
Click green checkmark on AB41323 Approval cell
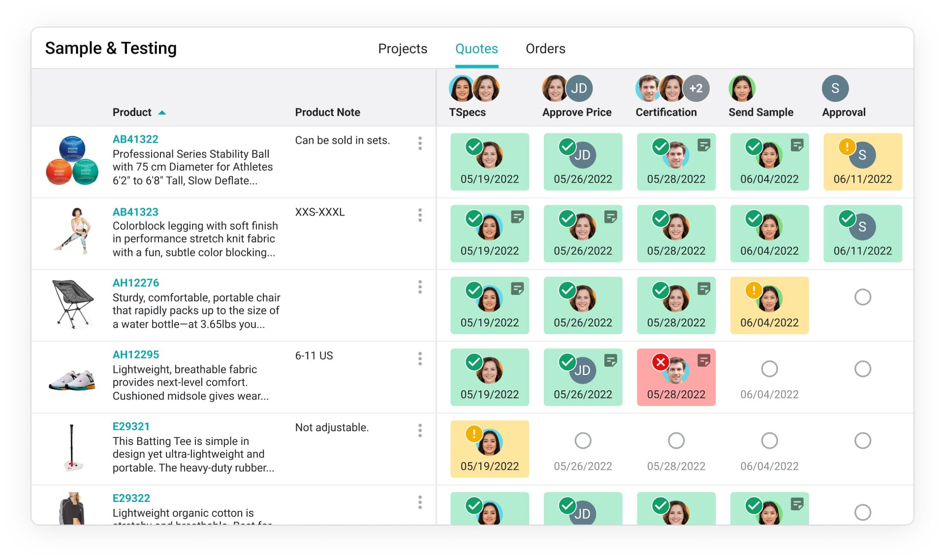(847, 218)
